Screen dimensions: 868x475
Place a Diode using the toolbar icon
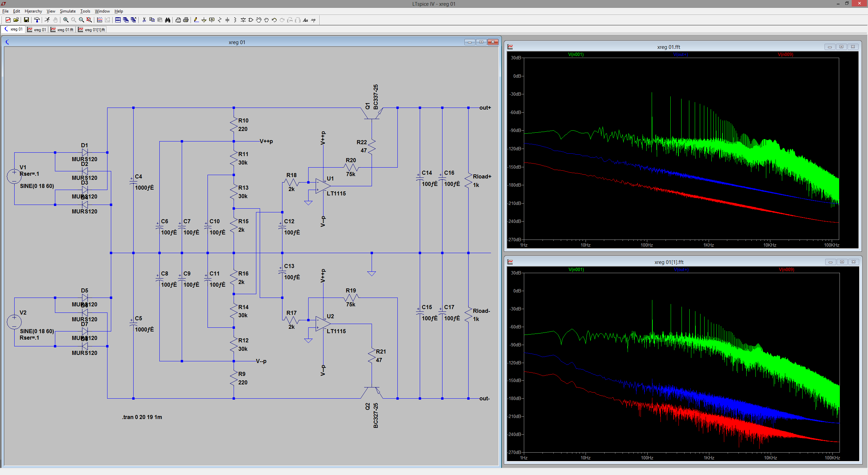[243, 20]
